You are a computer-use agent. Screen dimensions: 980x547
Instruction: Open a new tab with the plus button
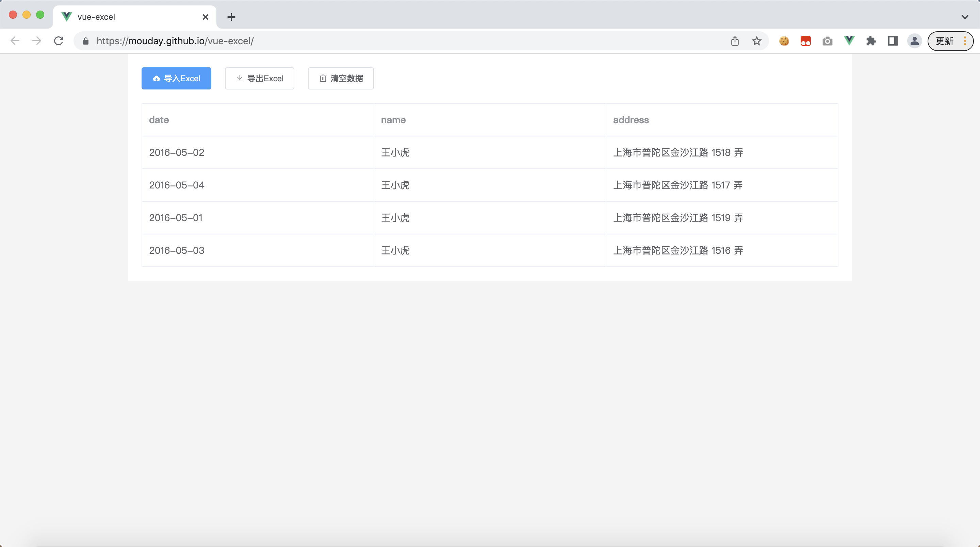(x=231, y=17)
